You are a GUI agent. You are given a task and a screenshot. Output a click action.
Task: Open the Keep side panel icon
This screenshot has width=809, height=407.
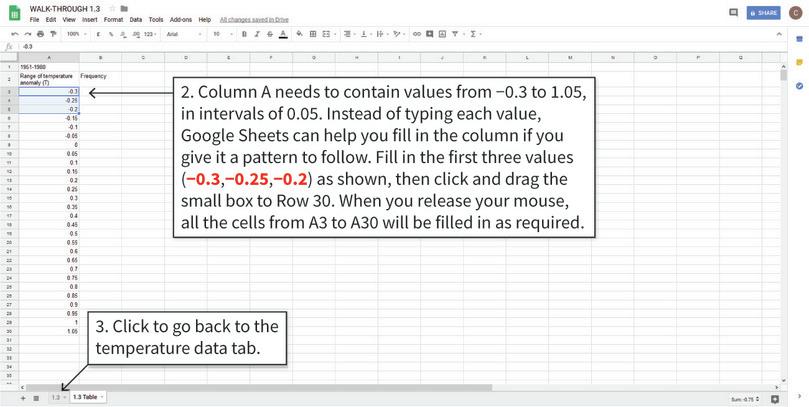tap(799, 62)
